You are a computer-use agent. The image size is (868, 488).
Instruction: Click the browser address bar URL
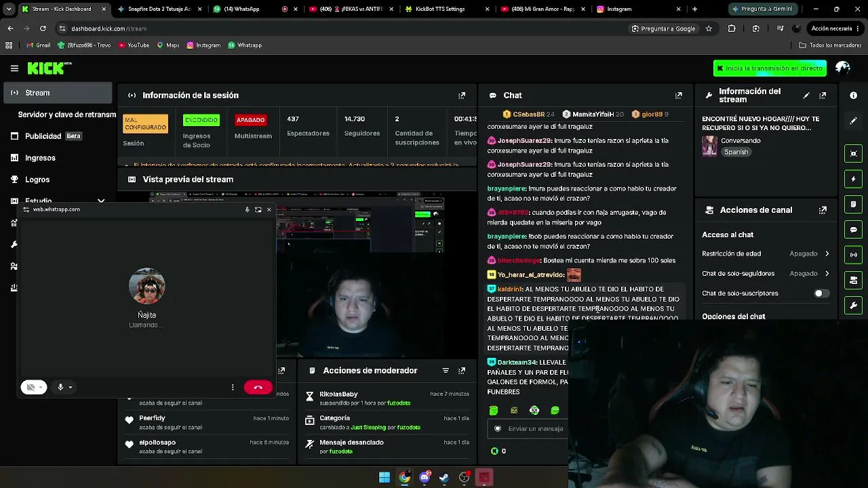[108, 28]
